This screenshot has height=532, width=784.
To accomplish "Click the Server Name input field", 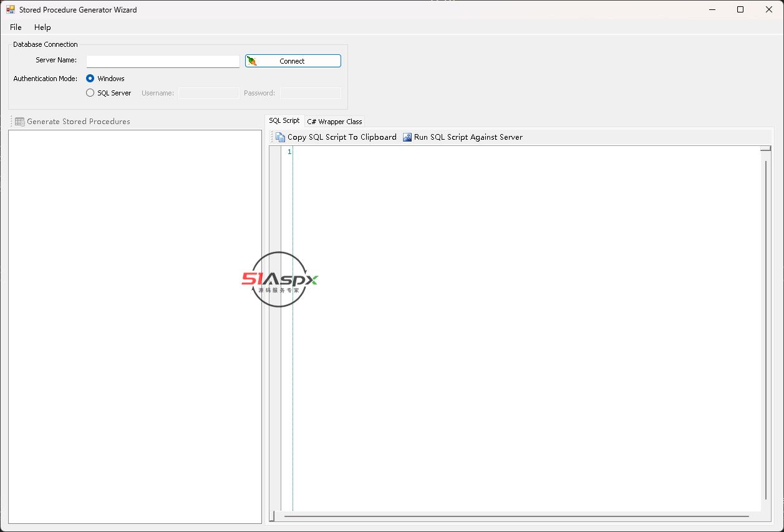I will coord(163,61).
